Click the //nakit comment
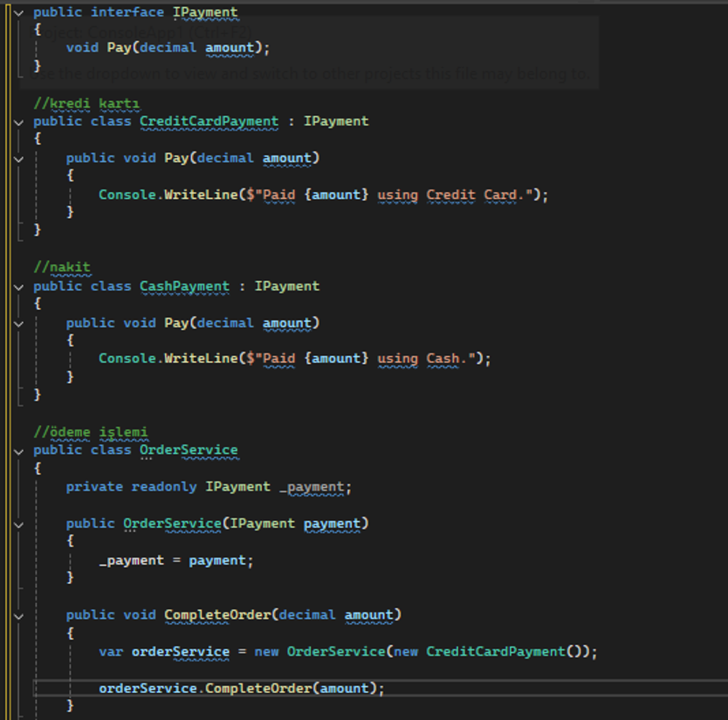728x720 pixels. pyautogui.click(x=62, y=267)
